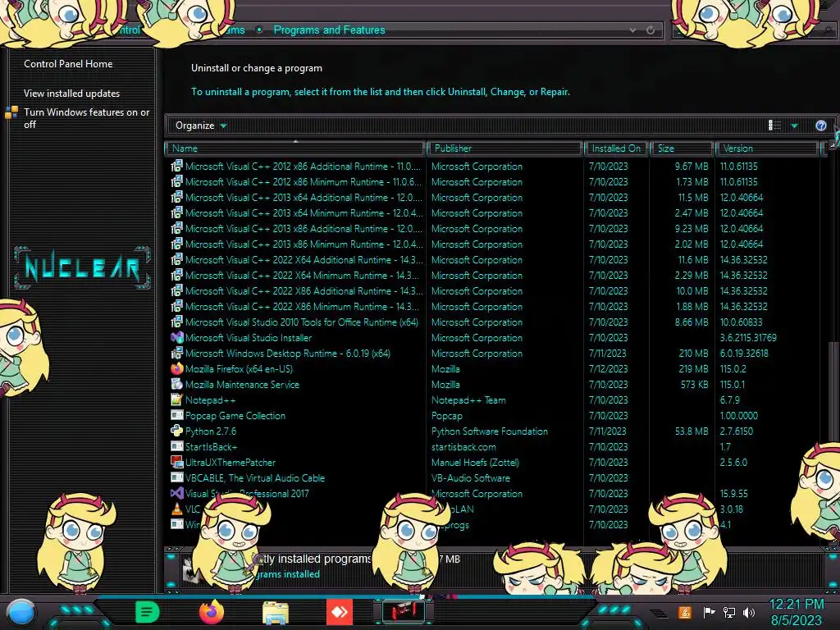Open Turn Windows features on or off
This screenshot has width=840, height=630.
86,118
